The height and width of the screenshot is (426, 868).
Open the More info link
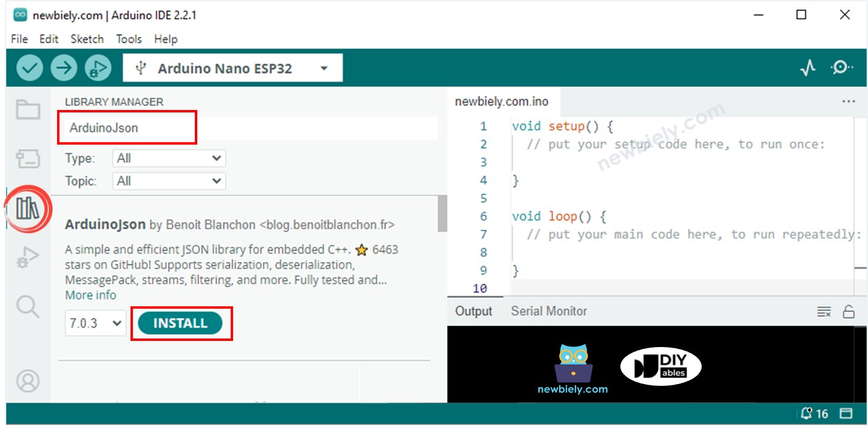pos(90,295)
